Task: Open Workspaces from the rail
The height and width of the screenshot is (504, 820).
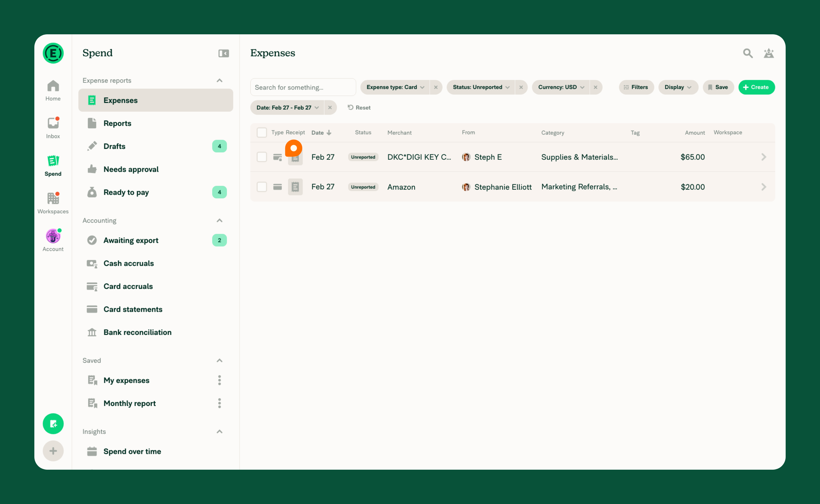Action: (x=53, y=203)
